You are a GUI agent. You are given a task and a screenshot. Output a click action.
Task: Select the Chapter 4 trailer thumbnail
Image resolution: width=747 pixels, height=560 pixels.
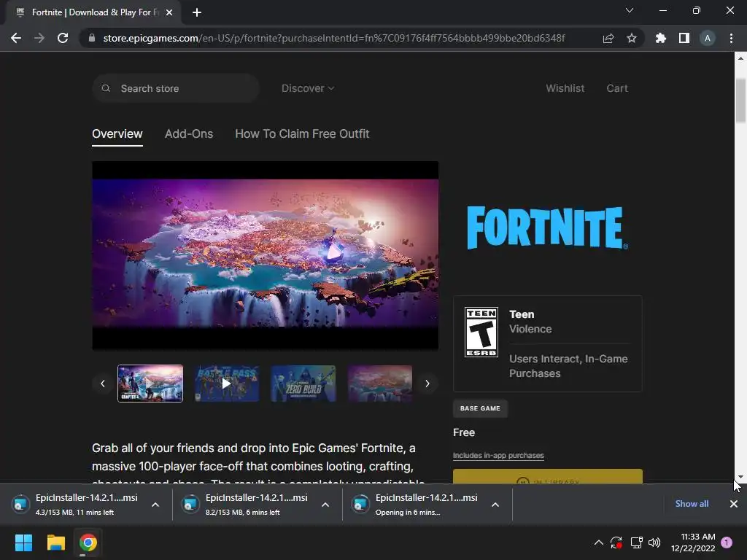click(150, 384)
